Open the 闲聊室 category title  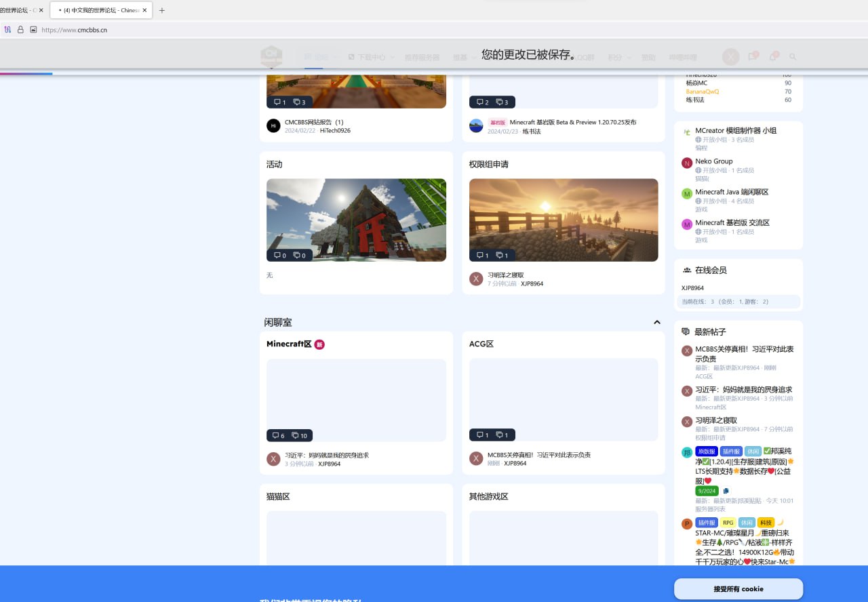[278, 323]
